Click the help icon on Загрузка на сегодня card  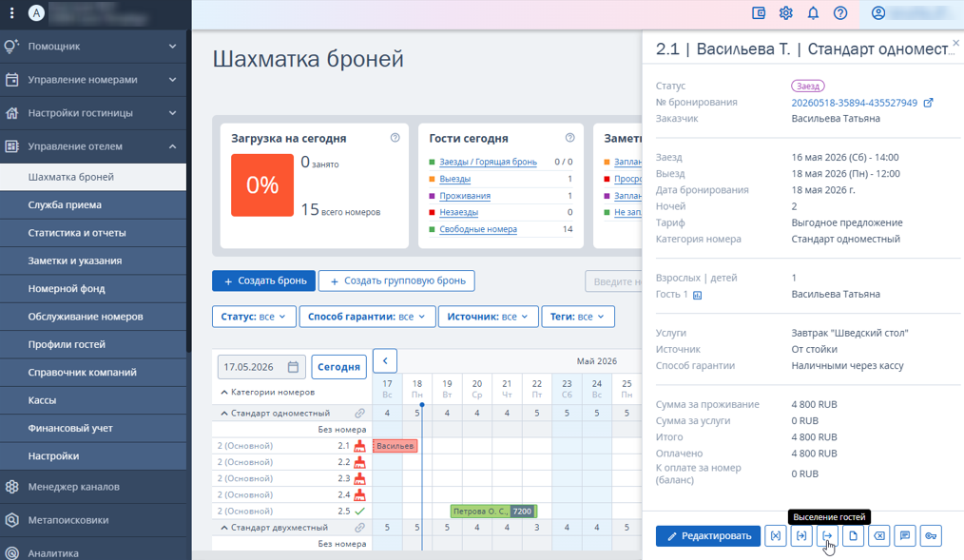395,138
